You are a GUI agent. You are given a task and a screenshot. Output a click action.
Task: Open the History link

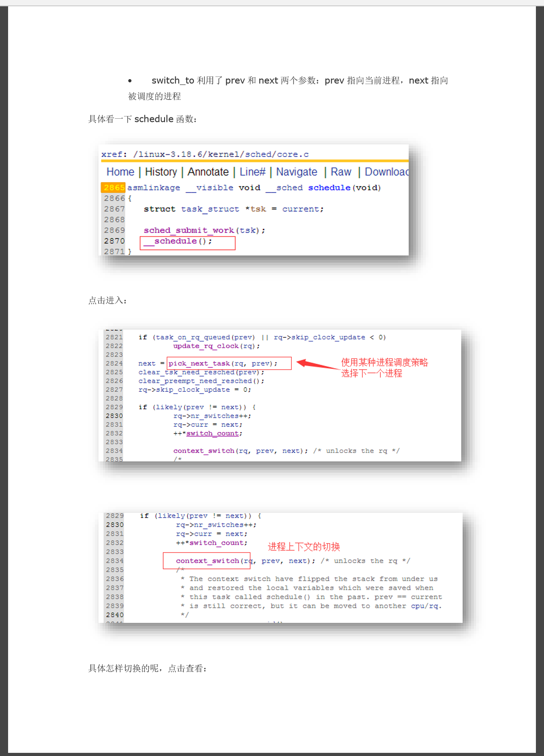(161, 172)
